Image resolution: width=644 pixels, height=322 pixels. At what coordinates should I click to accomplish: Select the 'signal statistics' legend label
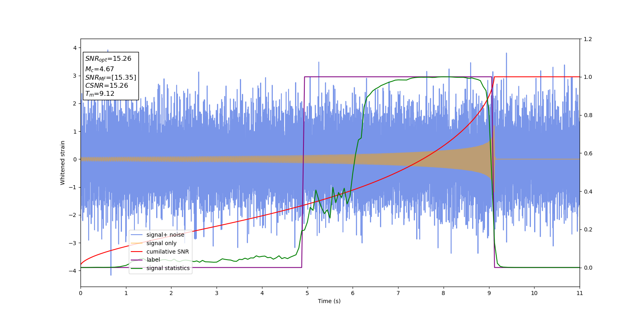[168, 268]
